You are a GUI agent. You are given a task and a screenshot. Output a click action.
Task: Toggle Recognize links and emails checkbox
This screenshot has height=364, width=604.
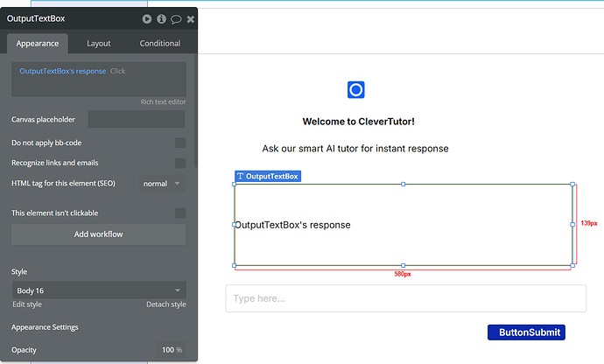click(180, 163)
